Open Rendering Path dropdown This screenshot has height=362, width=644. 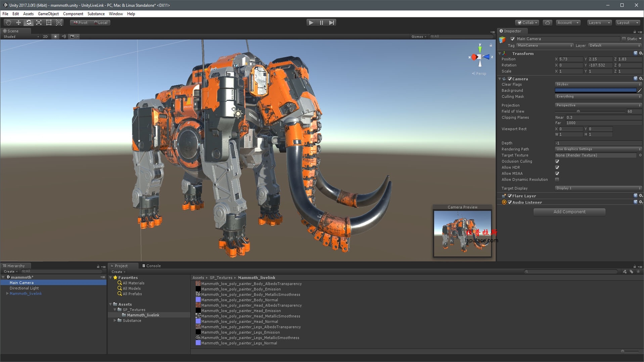[x=598, y=149]
